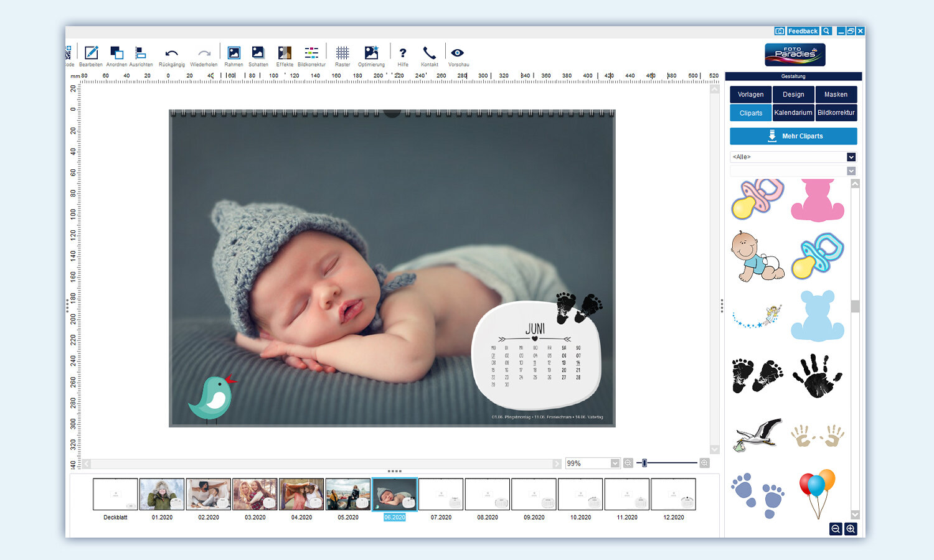
Task: Click the Optimierung icon
Action: [371, 54]
